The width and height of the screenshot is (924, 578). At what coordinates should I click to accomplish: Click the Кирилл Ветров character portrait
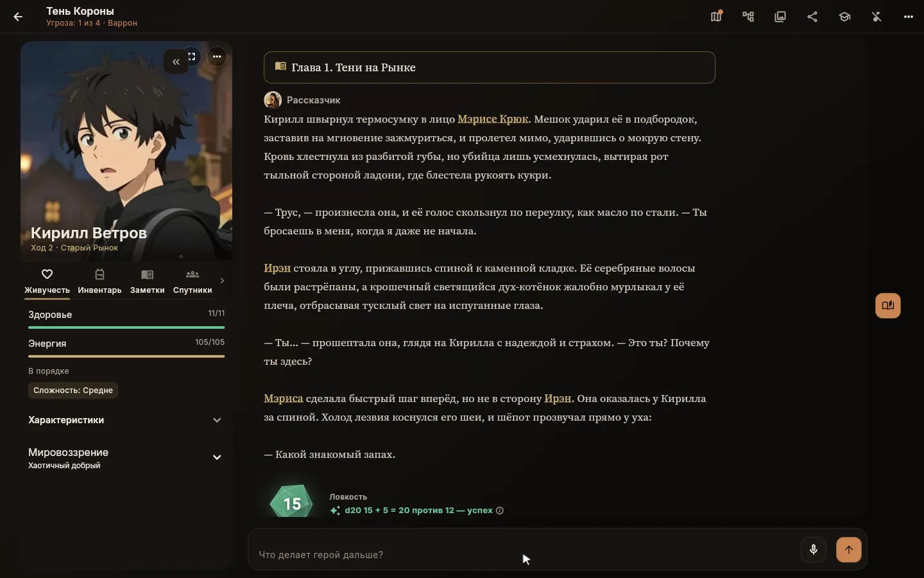coord(126,151)
